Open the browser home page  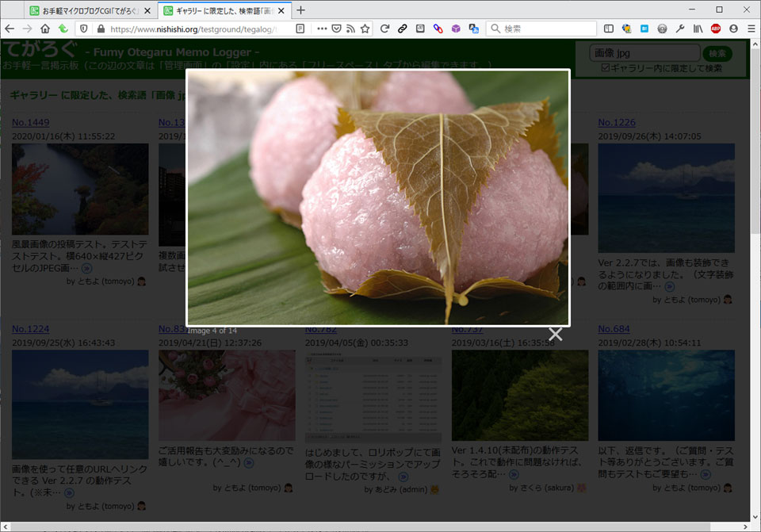[45, 29]
